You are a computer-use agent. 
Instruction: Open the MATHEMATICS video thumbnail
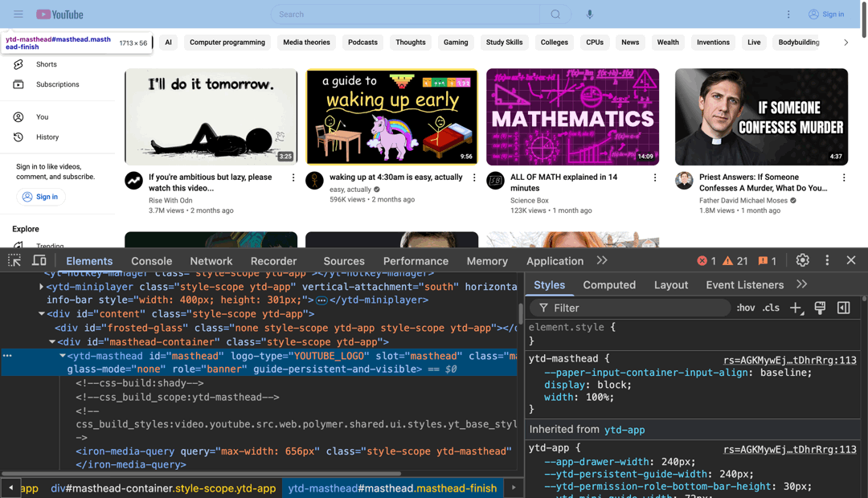point(572,116)
